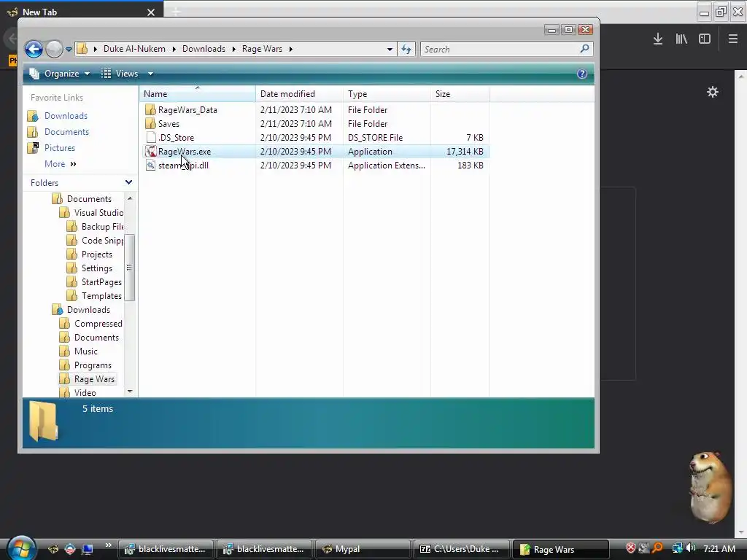The height and width of the screenshot is (560, 747).
Task: Switch to C:\Users\Duke taskbar button
Action: coord(461,549)
